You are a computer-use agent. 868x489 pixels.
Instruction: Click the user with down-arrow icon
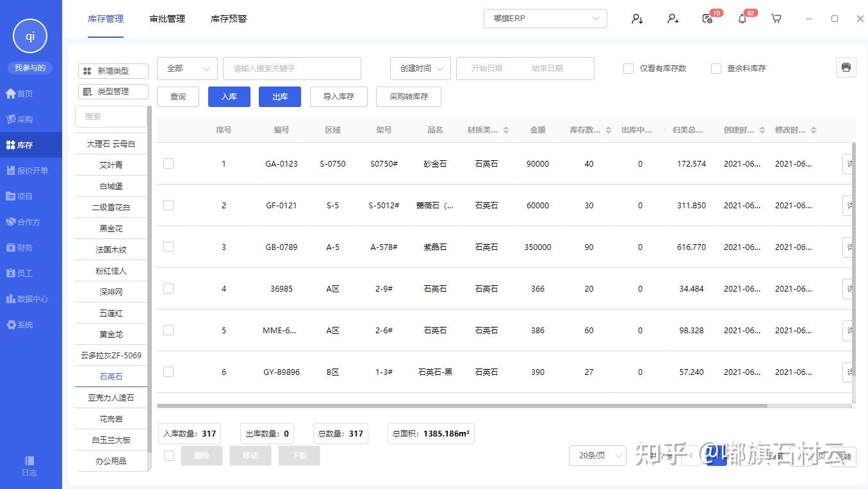(x=637, y=19)
